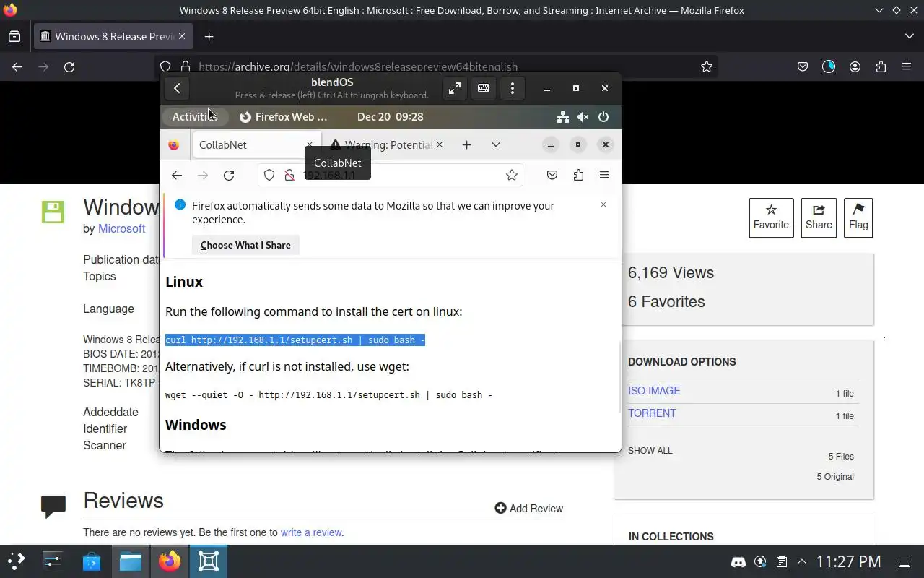Click SHOW ALL download files

[x=650, y=451]
